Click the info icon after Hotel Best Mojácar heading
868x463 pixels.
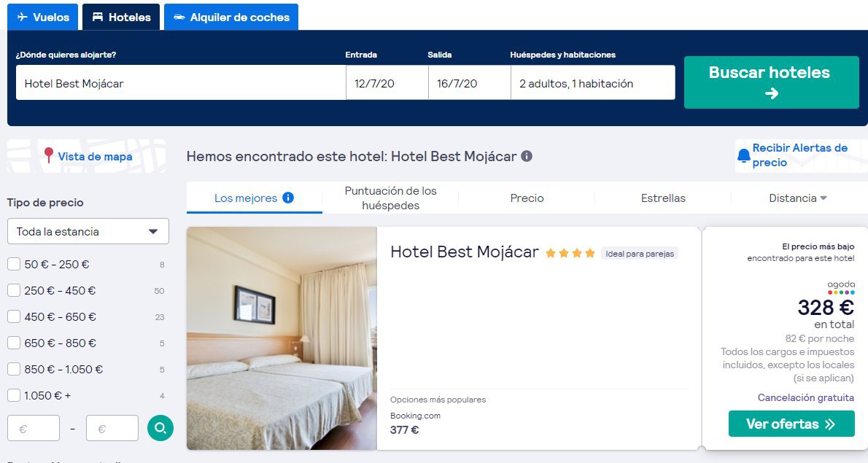click(527, 157)
